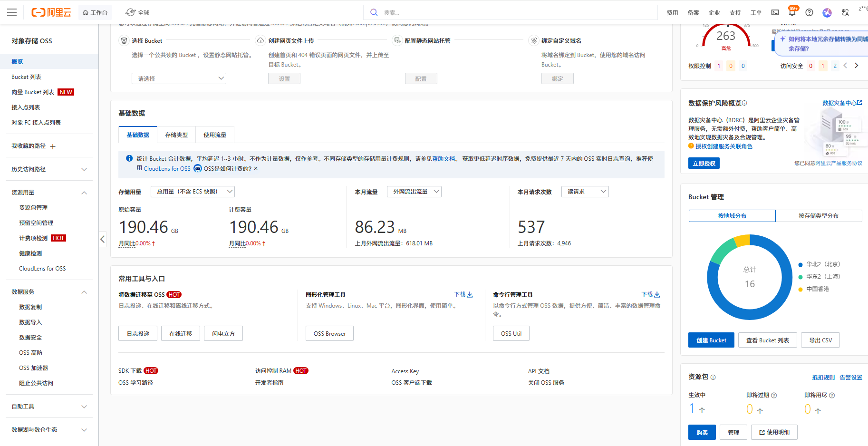Switch to 存储类型 tab

click(176, 135)
